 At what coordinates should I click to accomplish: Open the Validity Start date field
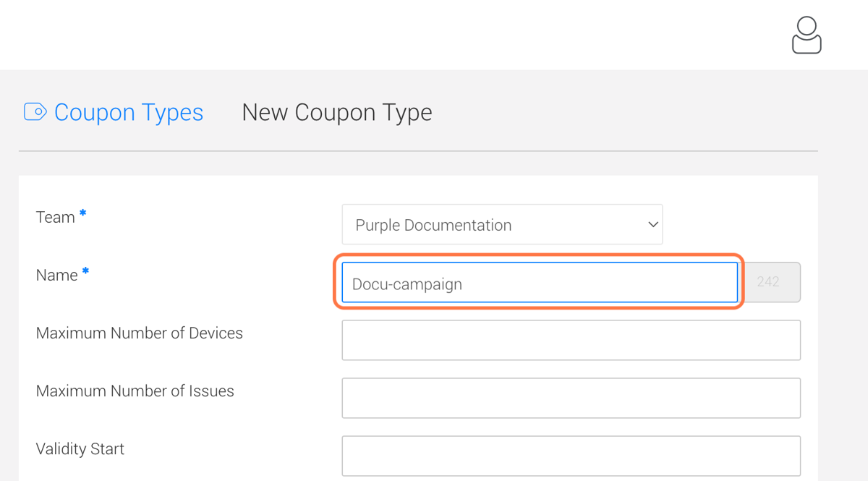(571, 456)
